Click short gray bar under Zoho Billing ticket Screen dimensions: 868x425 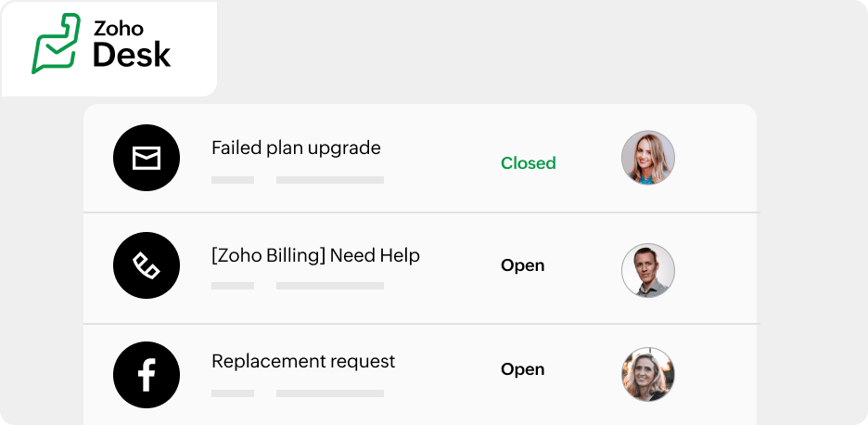pos(233,286)
